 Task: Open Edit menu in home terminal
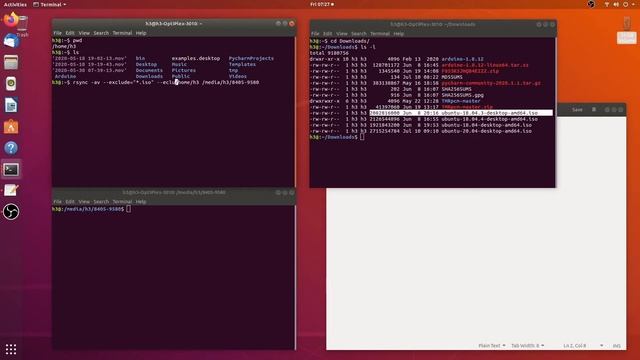click(70, 33)
